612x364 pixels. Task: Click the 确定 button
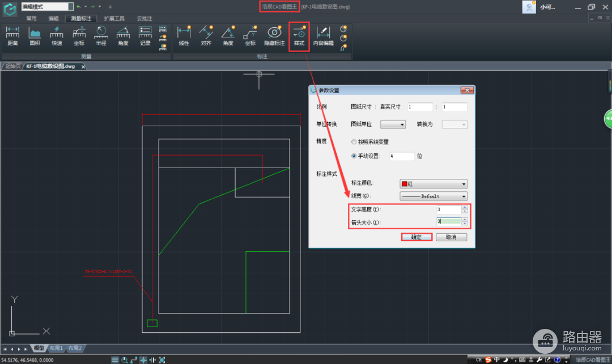[416, 237]
